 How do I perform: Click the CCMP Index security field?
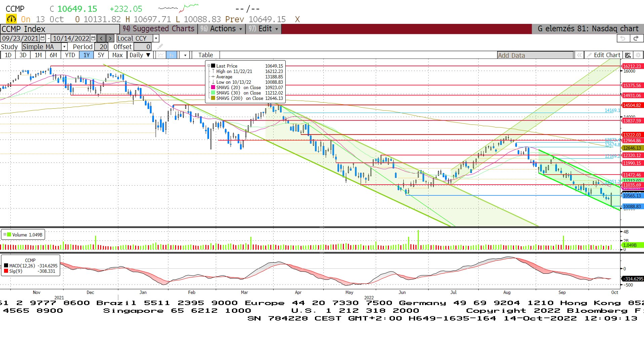tap(60, 29)
